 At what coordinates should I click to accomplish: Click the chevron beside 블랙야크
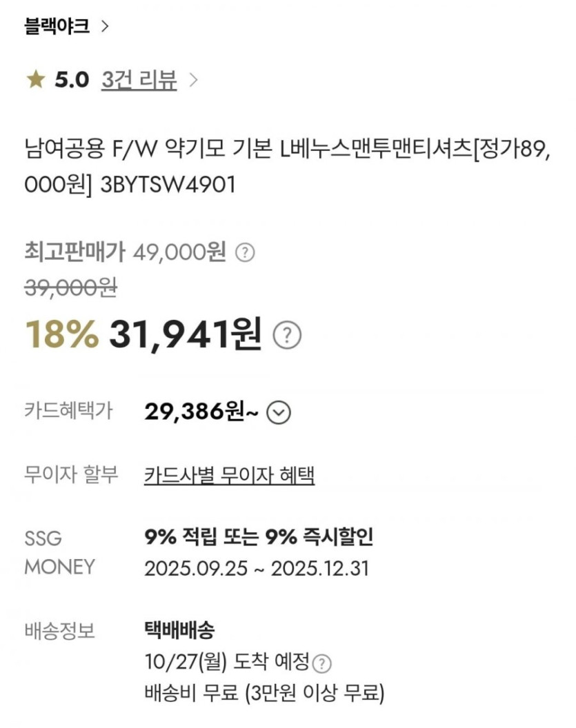pyautogui.click(x=105, y=27)
